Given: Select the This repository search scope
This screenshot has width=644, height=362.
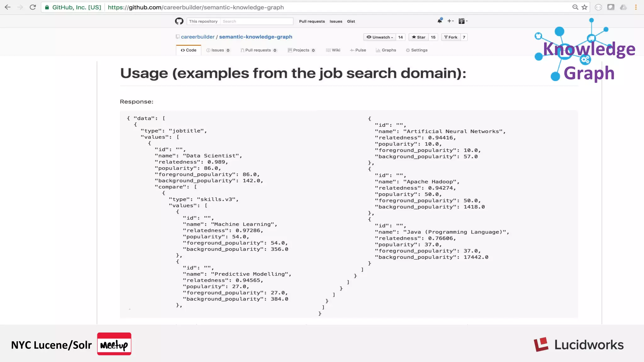Looking at the screenshot, I should [x=203, y=21].
